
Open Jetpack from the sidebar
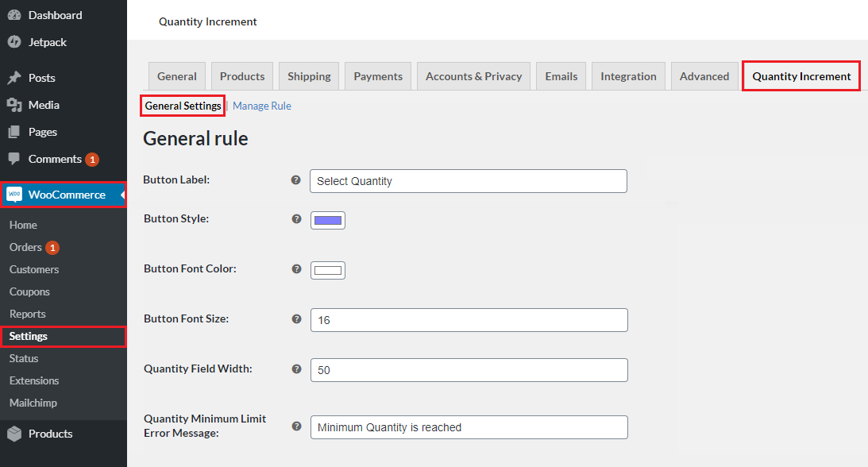point(13,43)
